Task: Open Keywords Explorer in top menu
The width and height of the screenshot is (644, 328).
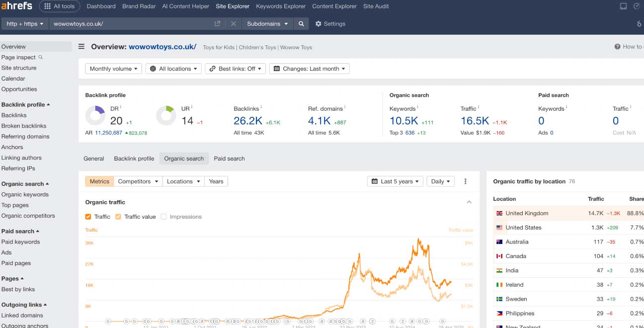Action: coord(281,6)
